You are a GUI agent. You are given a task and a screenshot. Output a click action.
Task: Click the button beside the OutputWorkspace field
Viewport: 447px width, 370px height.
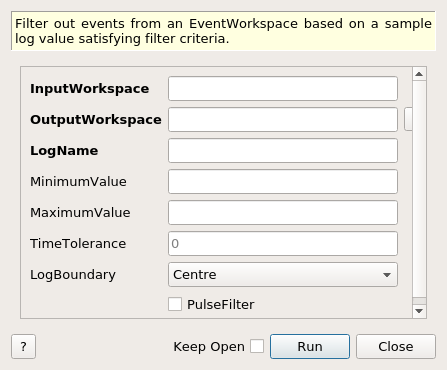pyautogui.click(x=408, y=119)
